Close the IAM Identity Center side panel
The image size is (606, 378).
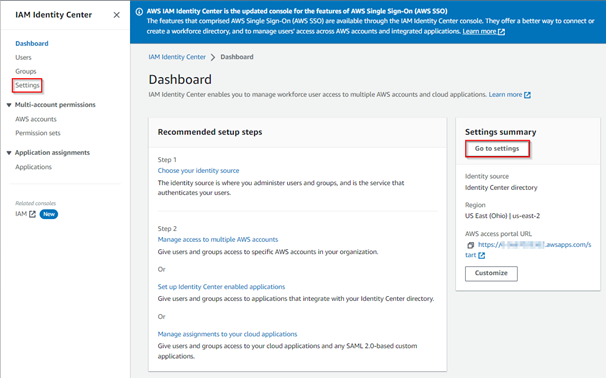point(116,15)
